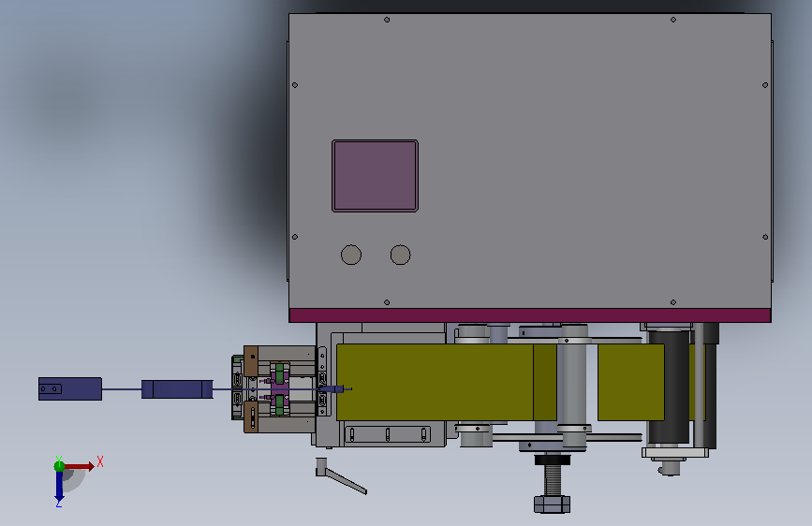Click the red X axis of the triad
812x526 pixels.
[x=80, y=466]
